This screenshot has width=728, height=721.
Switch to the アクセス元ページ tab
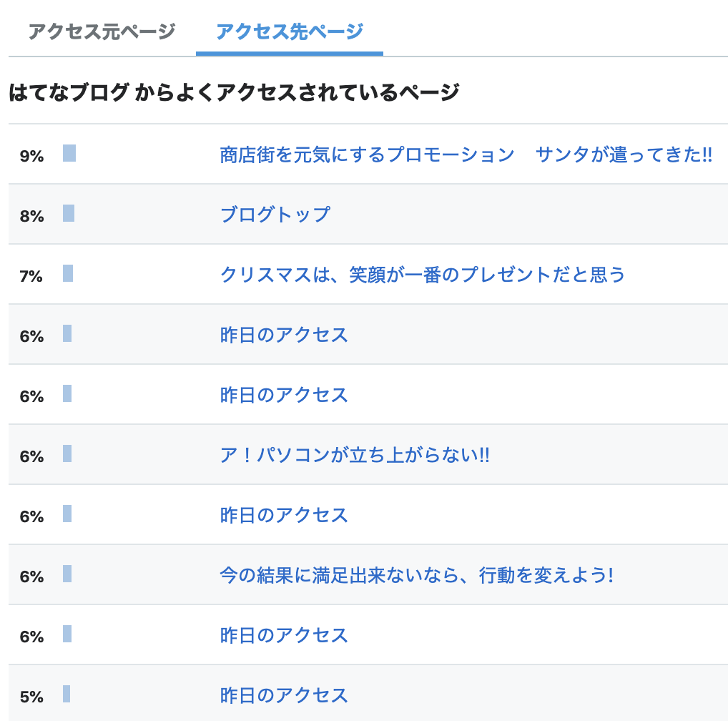coord(102,32)
